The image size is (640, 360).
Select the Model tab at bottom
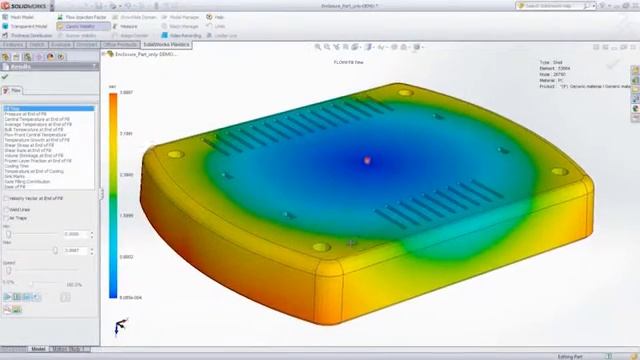coord(38,349)
